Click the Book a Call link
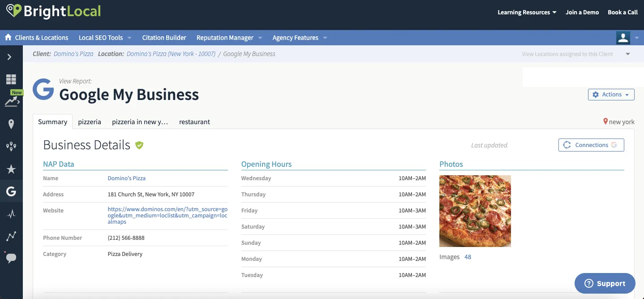This screenshot has width=644, height=299. [x=623, y=12]
